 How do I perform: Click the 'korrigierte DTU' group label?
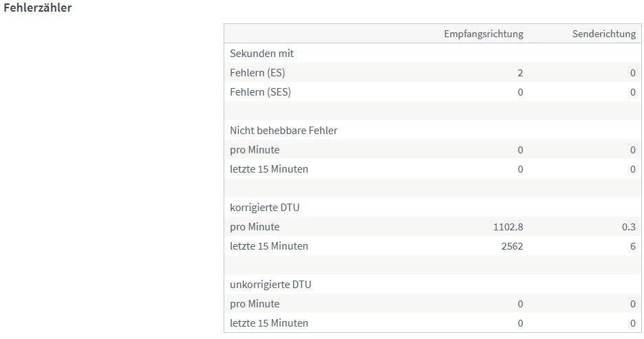coord(265,208)
